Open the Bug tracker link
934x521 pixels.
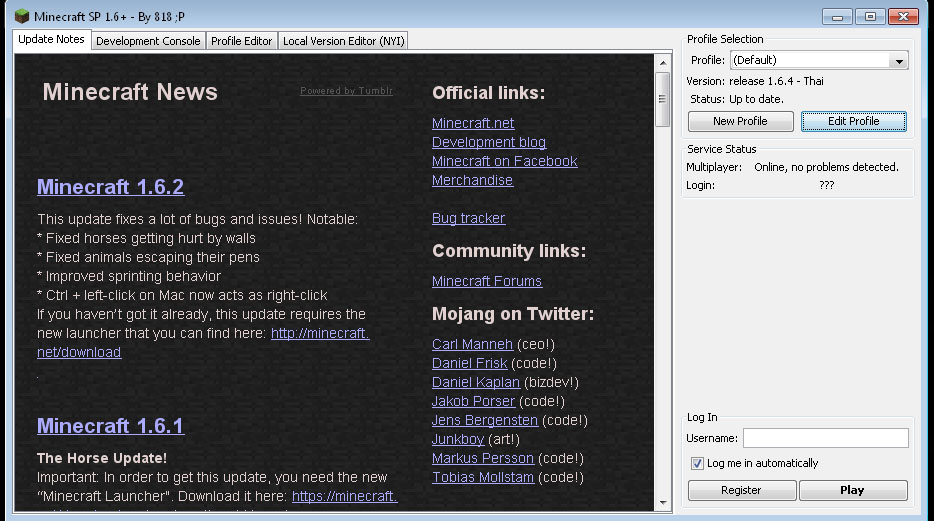click(468, 219)
